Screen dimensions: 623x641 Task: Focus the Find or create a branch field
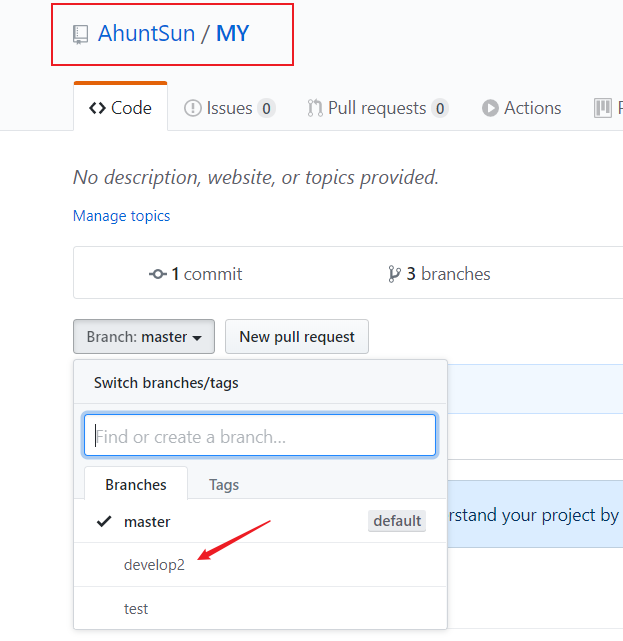(260, 435)
